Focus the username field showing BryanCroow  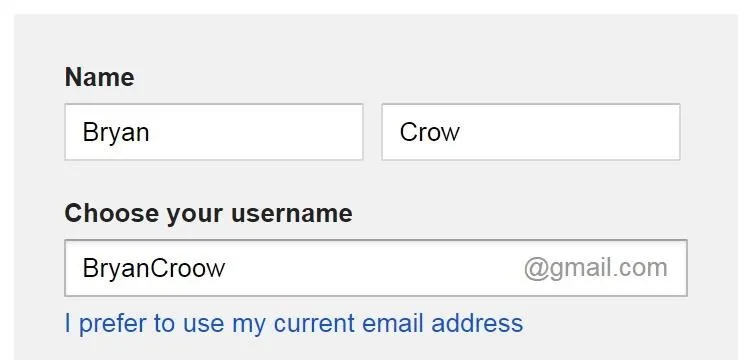pos(376,268)
